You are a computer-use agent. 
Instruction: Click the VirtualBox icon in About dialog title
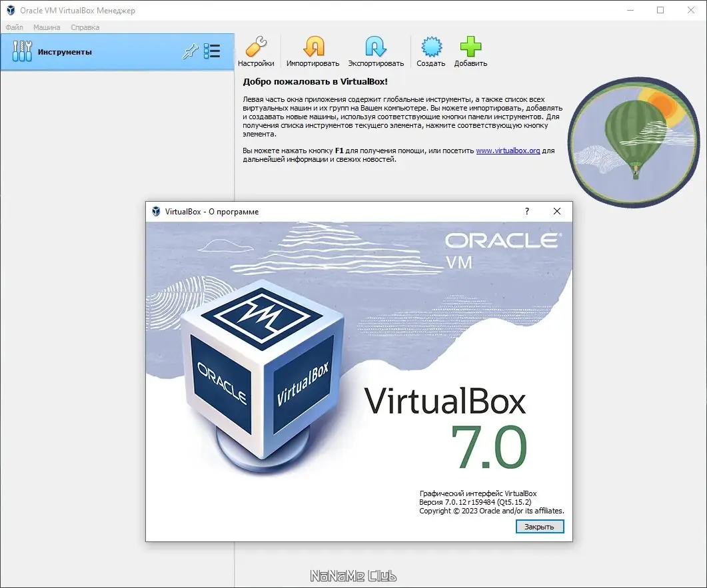pyautogui.click(x=156, y=211)
